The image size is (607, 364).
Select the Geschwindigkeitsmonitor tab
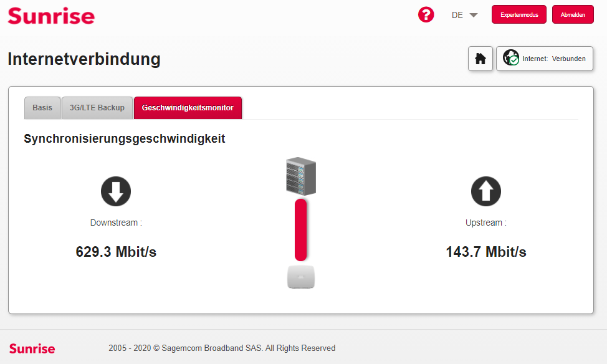[188, 108]
